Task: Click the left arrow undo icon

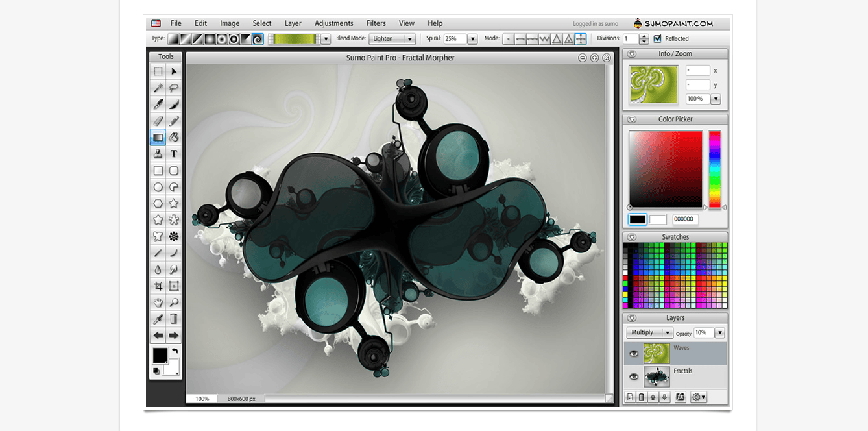Action: click(x=158, y=336)
